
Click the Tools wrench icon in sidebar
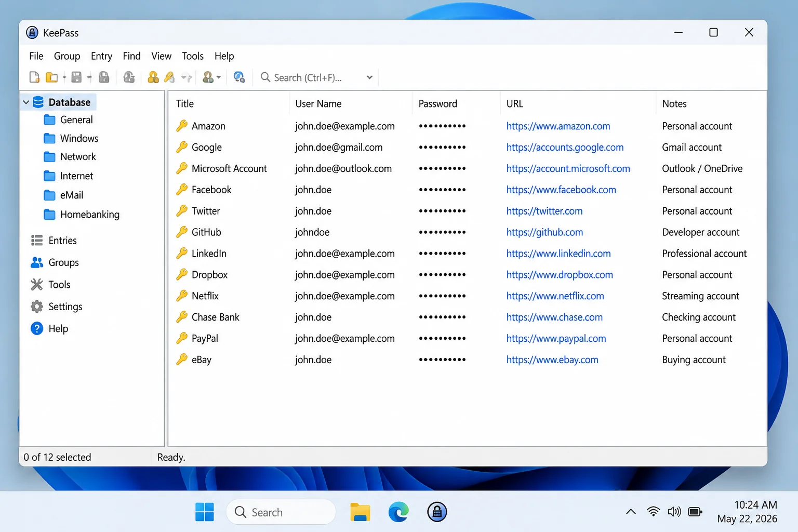(x=37, y=284)
